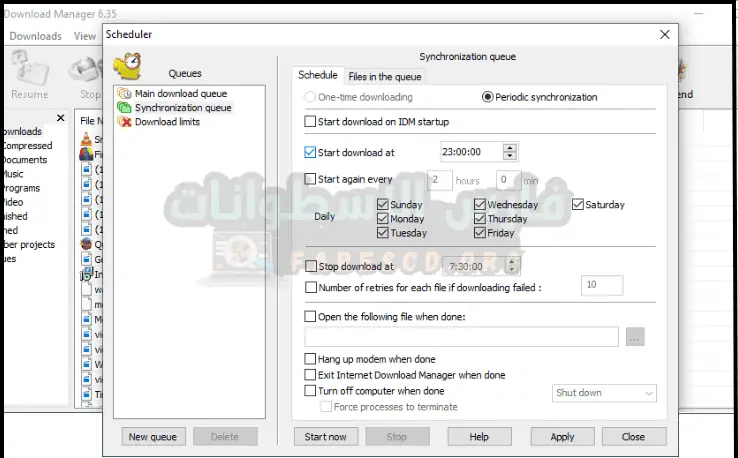The height and width of the screenshot is (458, 738).
Task: Enable Start download on IDM startup
Action: [310, 122]
